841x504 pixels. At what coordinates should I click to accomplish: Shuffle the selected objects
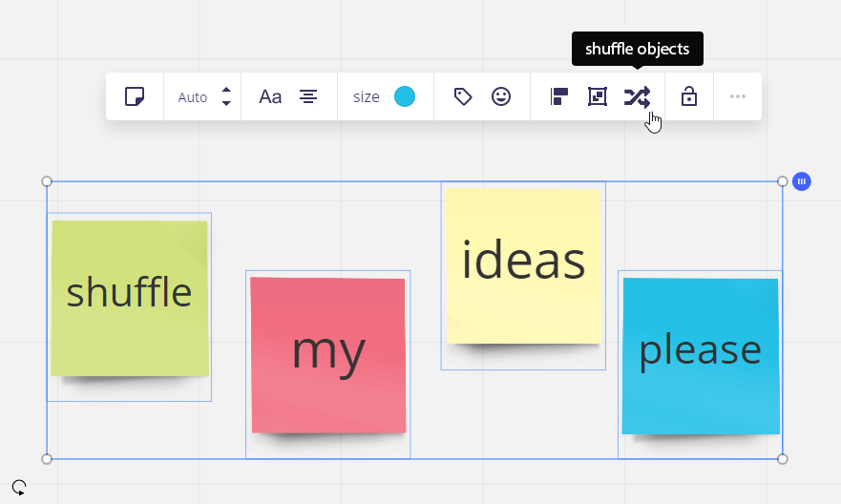637,97
